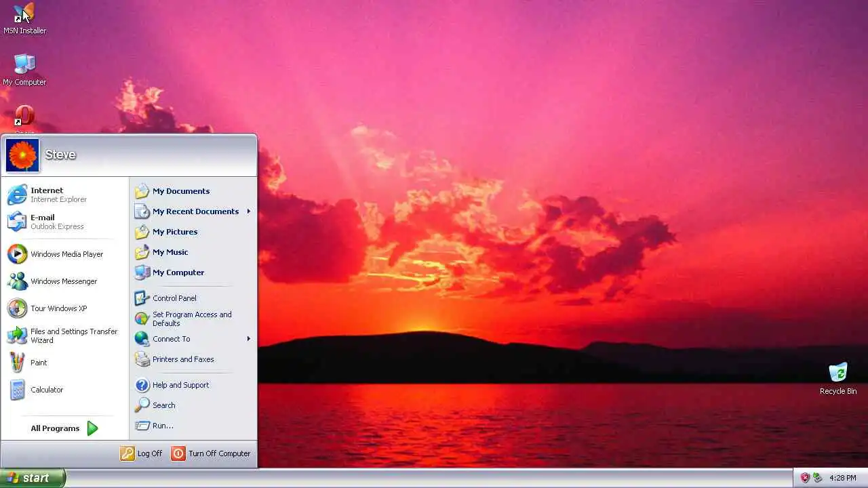Click the Windows Messenger label

tap(64, 281)
